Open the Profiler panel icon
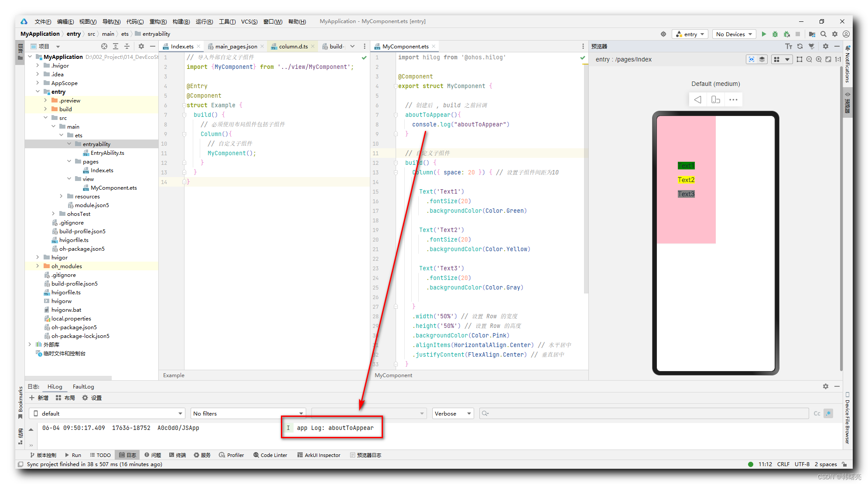The image size is (868, 484). 236,454
